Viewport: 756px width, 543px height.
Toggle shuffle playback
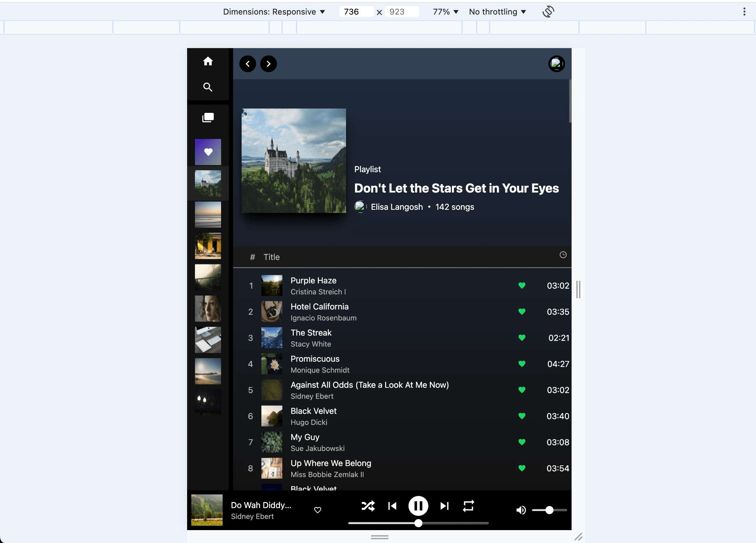[x=368, y=506]
